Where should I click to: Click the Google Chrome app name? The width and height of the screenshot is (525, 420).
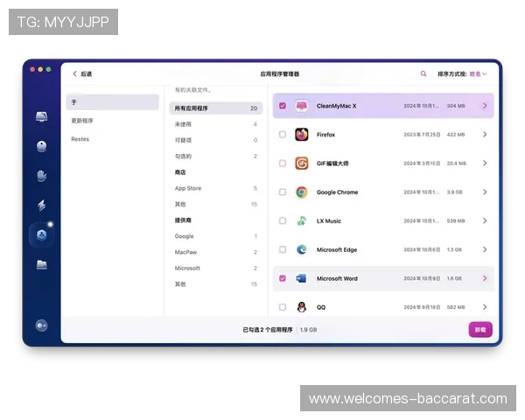[337, 192]
